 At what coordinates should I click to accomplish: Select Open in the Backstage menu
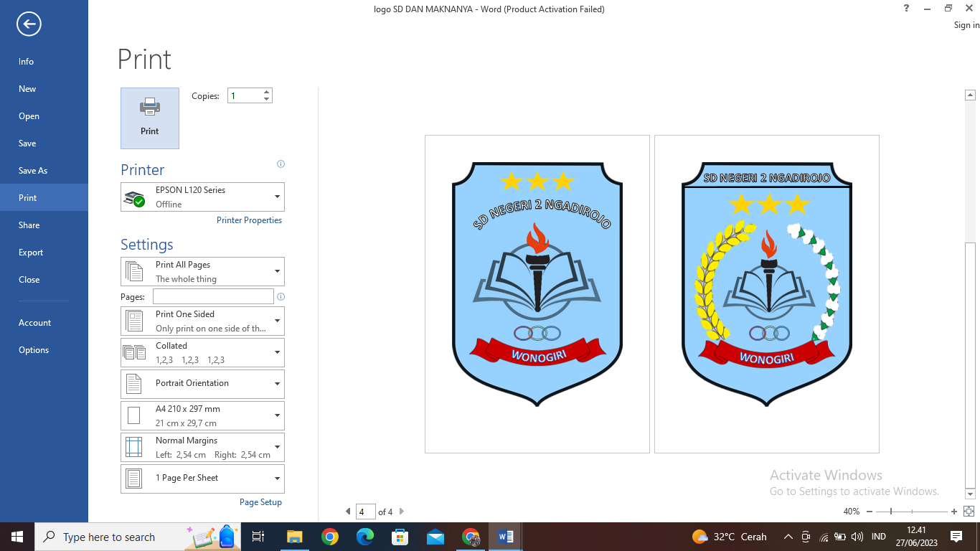(x=44, y=116)
